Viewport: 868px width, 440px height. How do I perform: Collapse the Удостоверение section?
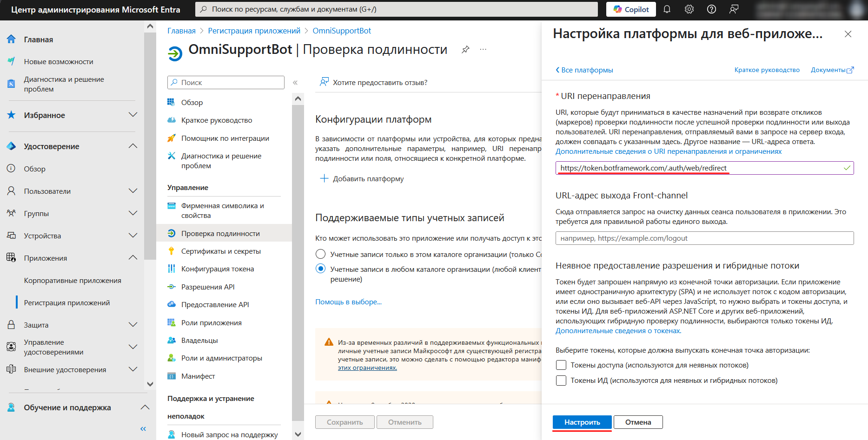tap(133, 146)
